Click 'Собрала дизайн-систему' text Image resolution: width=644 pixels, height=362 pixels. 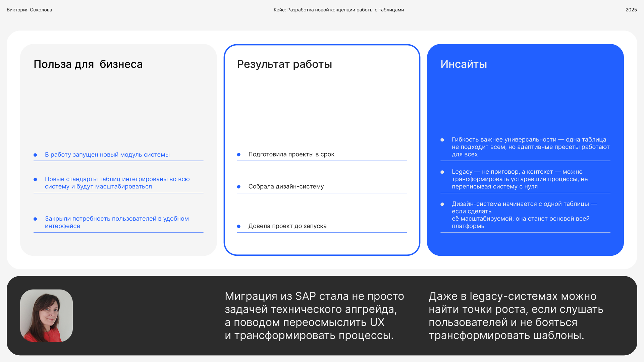(x=286, y=186)
